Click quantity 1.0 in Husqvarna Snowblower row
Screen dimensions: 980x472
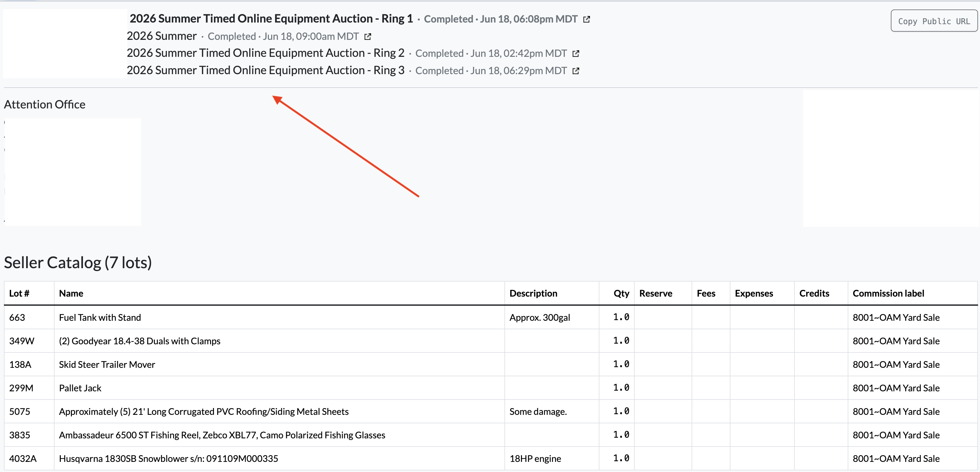coord(621,459)
